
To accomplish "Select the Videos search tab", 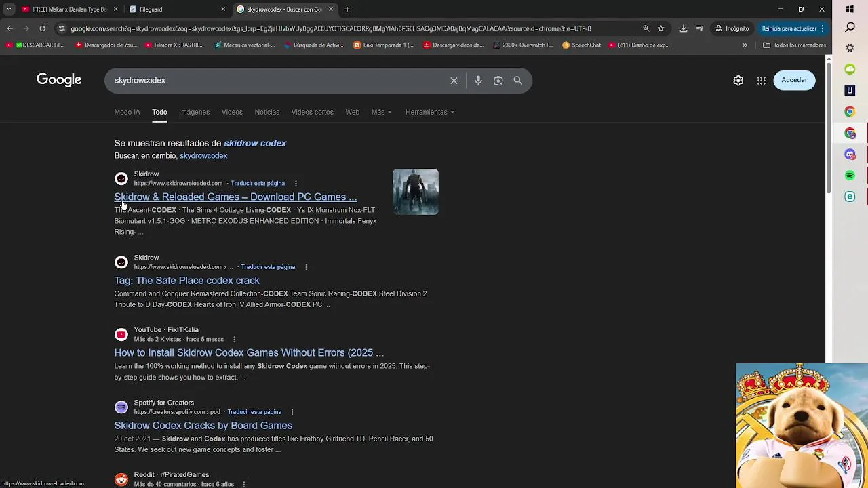I will click(232, 112).
